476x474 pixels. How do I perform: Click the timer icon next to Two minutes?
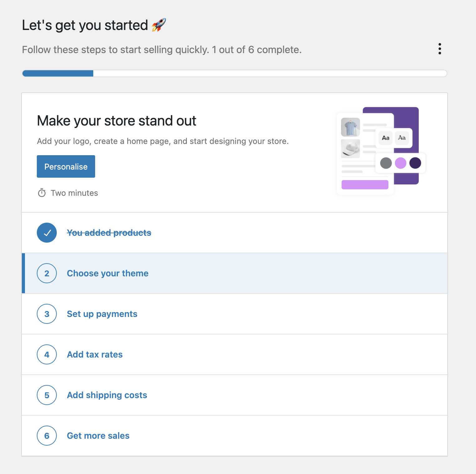(42, 193)
